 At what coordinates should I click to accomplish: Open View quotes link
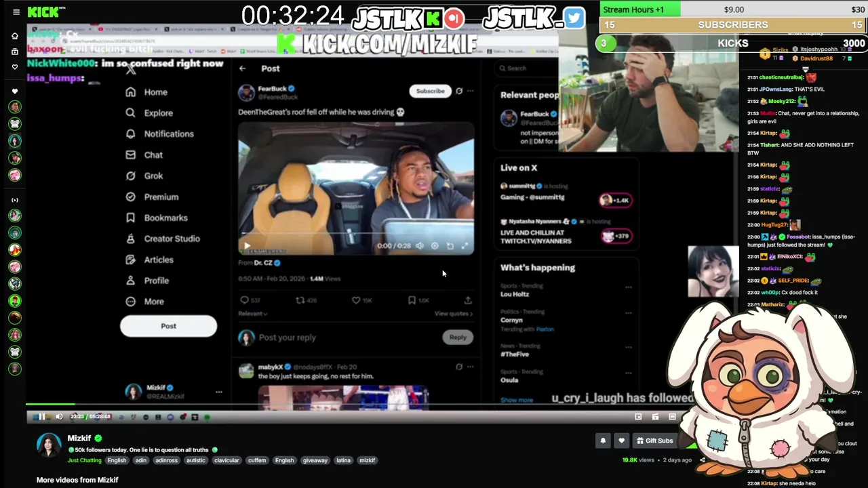(453, 314)
